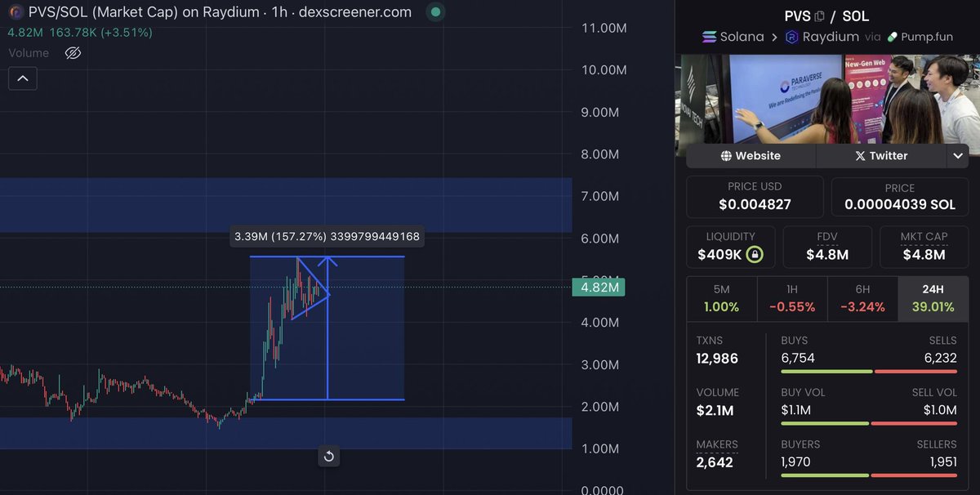This screenshot has width=980, height=495.
Task: Click the Solana chain logo
Action: pyautogui.click(x=709, y=37)
